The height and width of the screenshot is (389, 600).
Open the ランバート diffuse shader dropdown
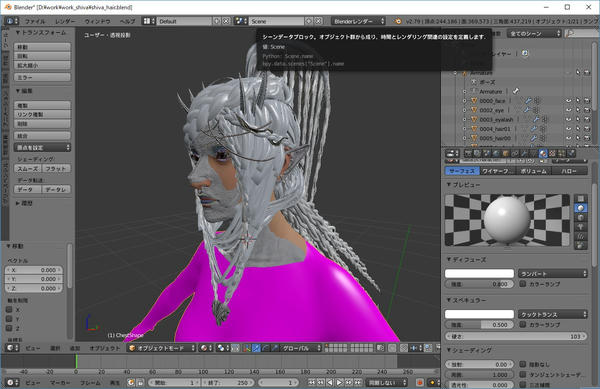[553, 273]
